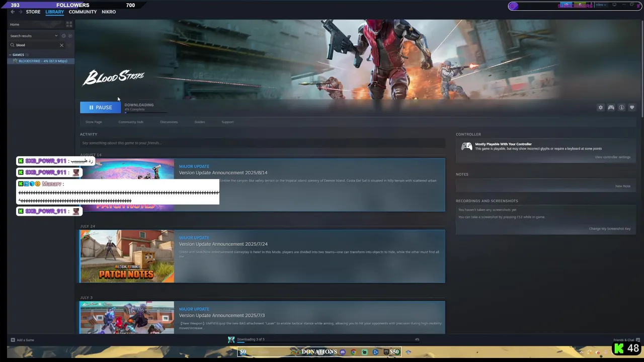Open downloads status 'Downloading 3 of 5'
The height and width of the screenshot is (362, 644).
tap(251, 339)
